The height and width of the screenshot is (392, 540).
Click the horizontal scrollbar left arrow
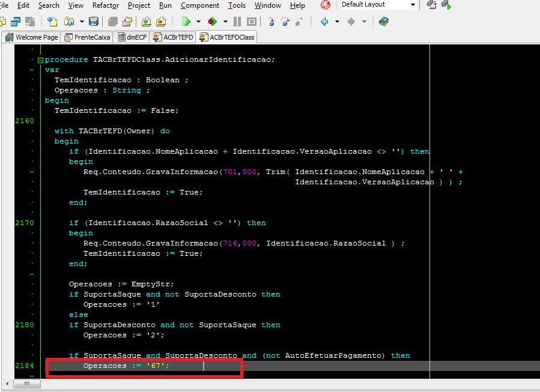point(8,384)
